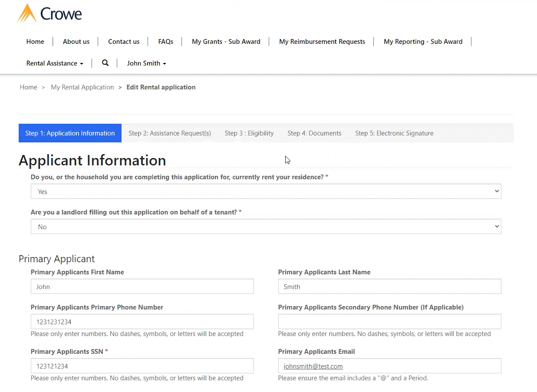The width and height of the screenshot is (537, 392).
Task: Open FAQs in the navigation
Action: point(165,42)
